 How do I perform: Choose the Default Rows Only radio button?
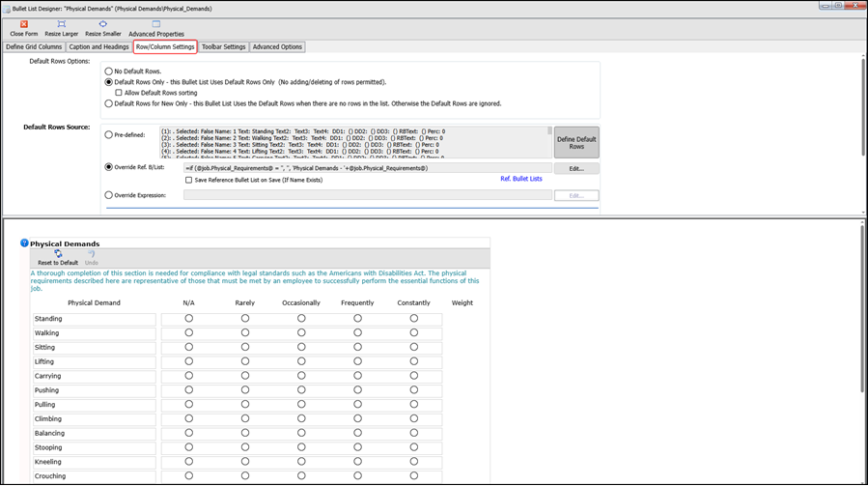[x=108, y=82]
